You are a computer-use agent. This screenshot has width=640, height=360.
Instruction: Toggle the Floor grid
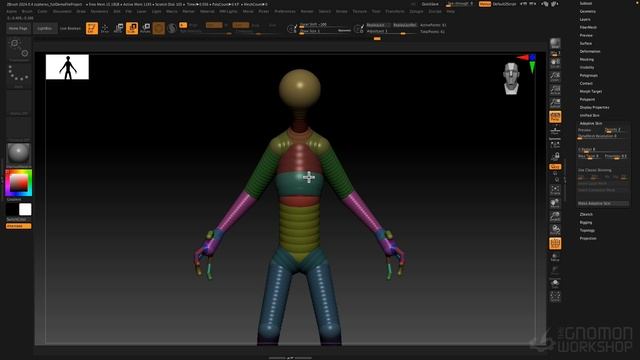[555, 130]
